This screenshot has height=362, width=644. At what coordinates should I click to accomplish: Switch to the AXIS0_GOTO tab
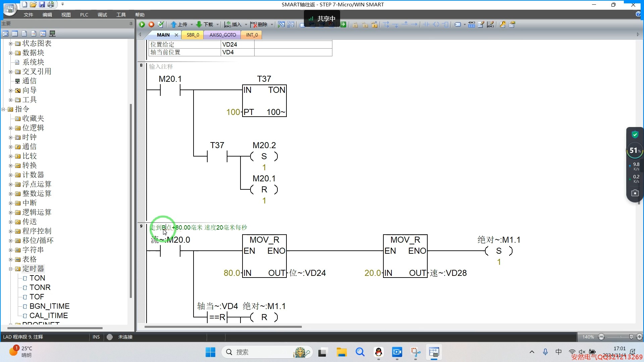(223, 35)
